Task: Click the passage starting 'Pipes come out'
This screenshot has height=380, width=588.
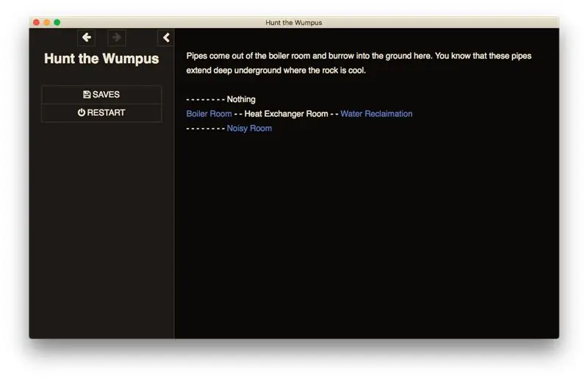Action: pyautogui.click(x=359, y=63)
